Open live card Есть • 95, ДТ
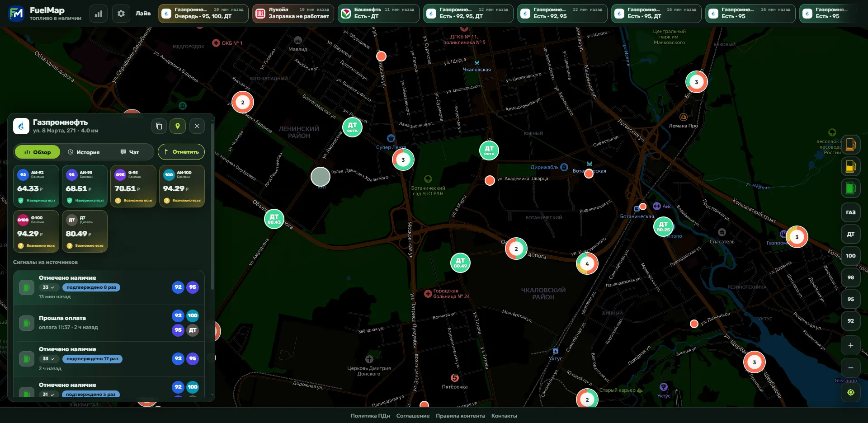Screen dimensions: 868x423 pyautogui.click(x=656, y=14)
